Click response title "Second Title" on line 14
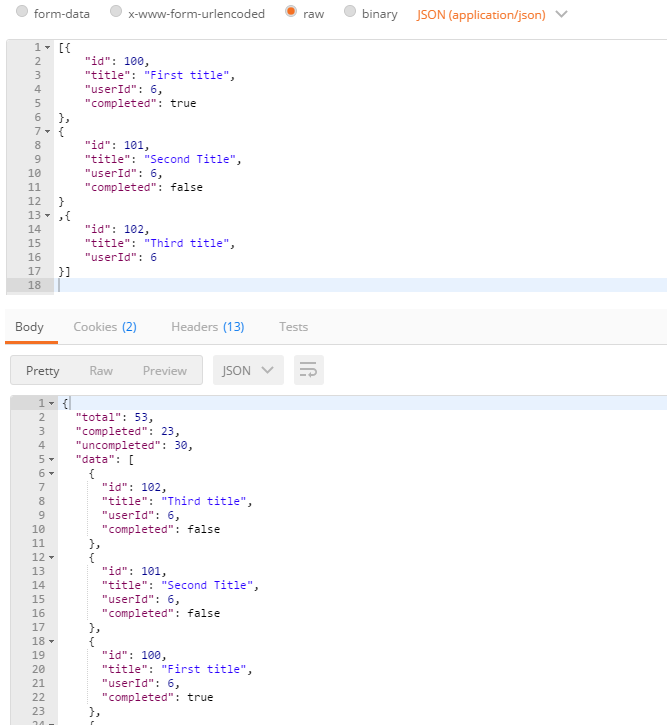This screenshot has height=725, width=667. 207,585
